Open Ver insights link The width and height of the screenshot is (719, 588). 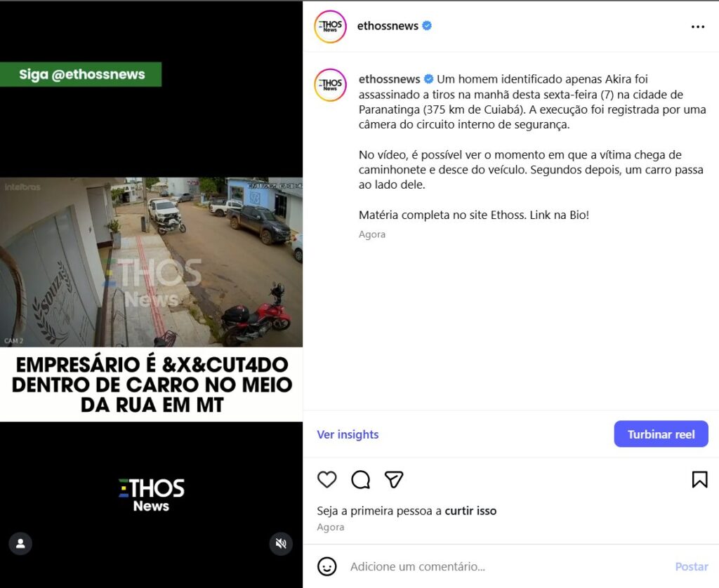(x=348, y=434)
